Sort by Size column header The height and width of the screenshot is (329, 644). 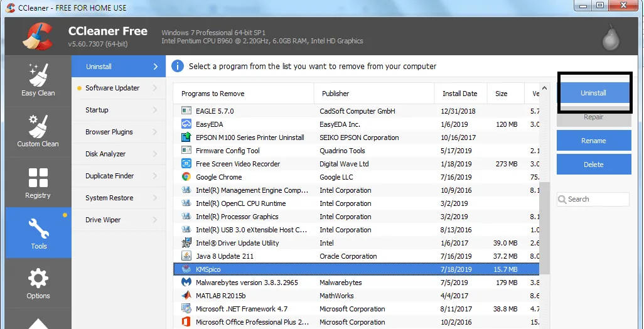point(505,94)
